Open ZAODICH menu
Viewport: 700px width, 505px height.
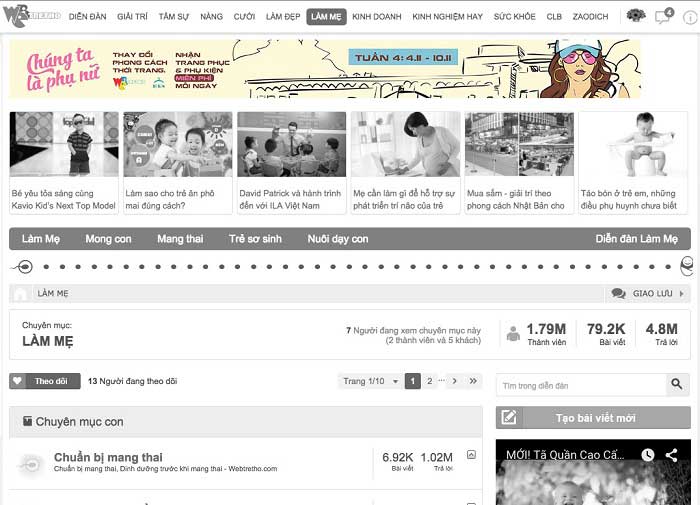[590, 17]
